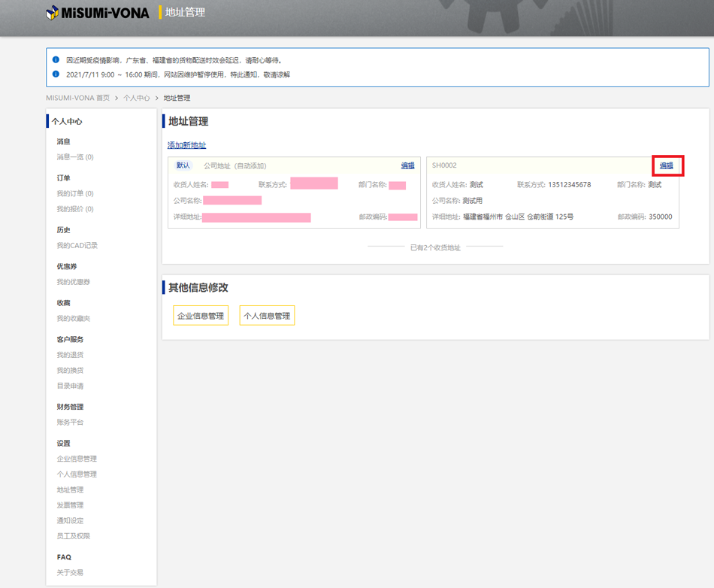Go to 我的退货 under 客户服务
This screenshot has height=588, width=714.
point(70,355)
